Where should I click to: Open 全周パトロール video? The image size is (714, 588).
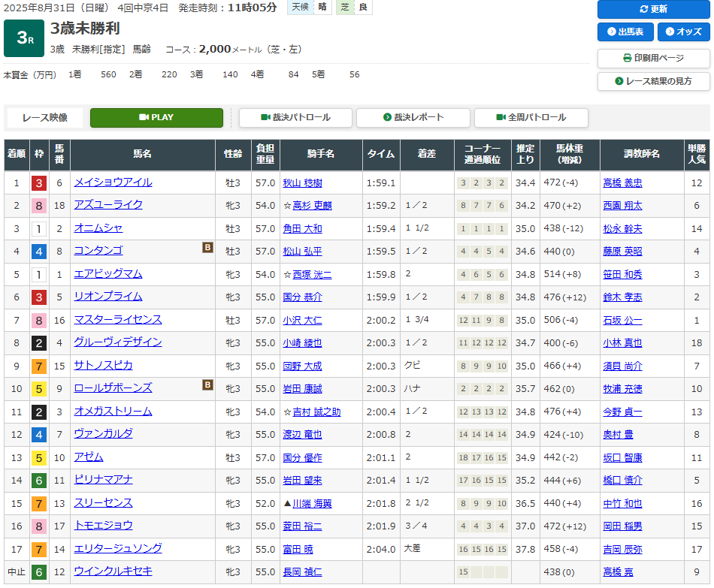(531, 117)
